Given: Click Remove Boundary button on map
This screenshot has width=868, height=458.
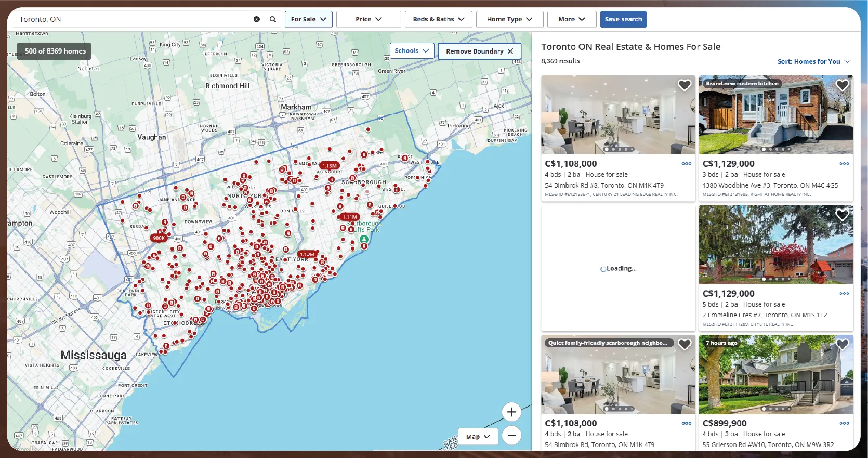Looking at the screenshot, I should click(x=479, y=51).
